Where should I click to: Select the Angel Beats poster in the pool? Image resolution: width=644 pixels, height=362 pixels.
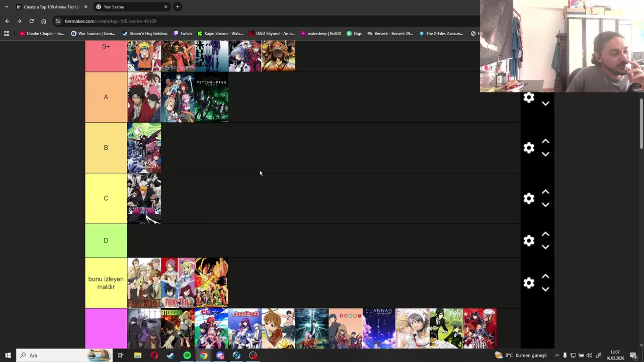click(x=245, y=328)
